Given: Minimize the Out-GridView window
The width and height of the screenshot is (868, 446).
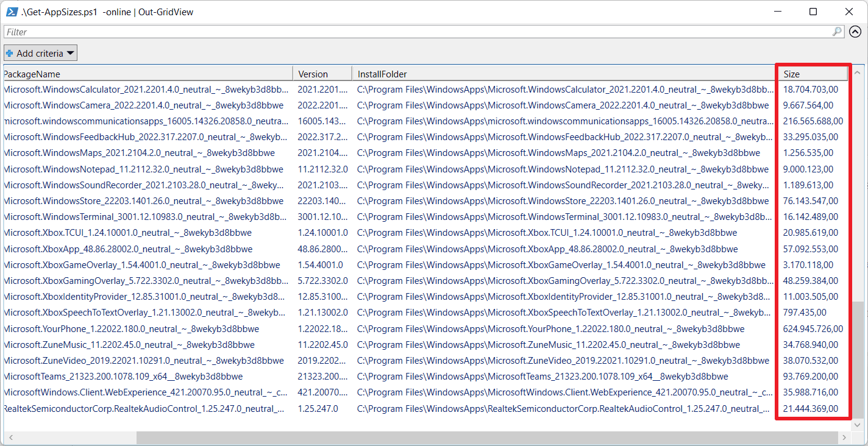Looking at the screenshot, I should 777,12.
